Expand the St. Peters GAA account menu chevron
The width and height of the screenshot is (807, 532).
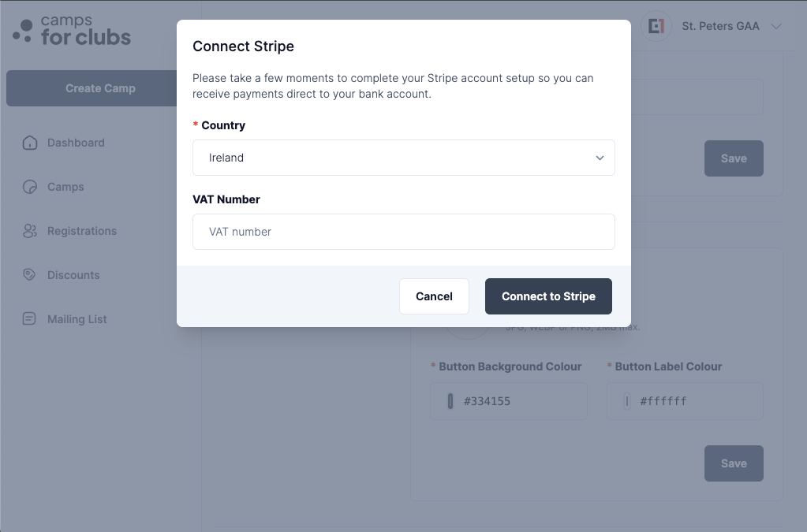point(776,26)
